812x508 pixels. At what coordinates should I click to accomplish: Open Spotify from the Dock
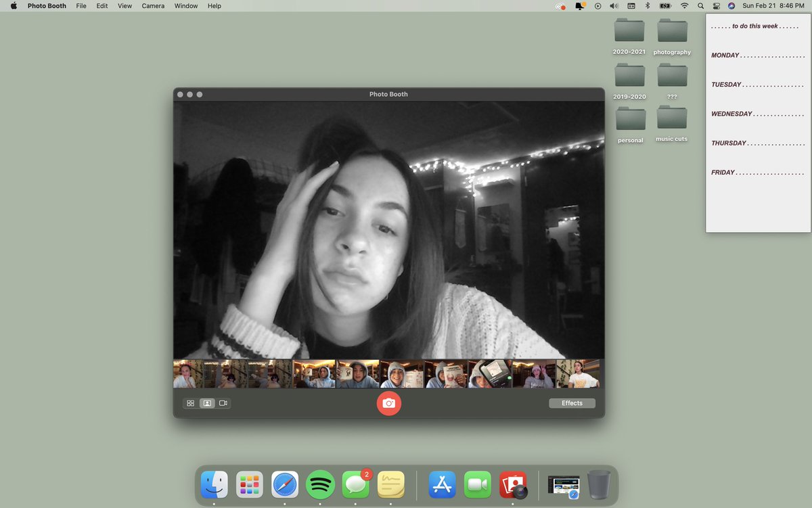[x=320, y=484]
